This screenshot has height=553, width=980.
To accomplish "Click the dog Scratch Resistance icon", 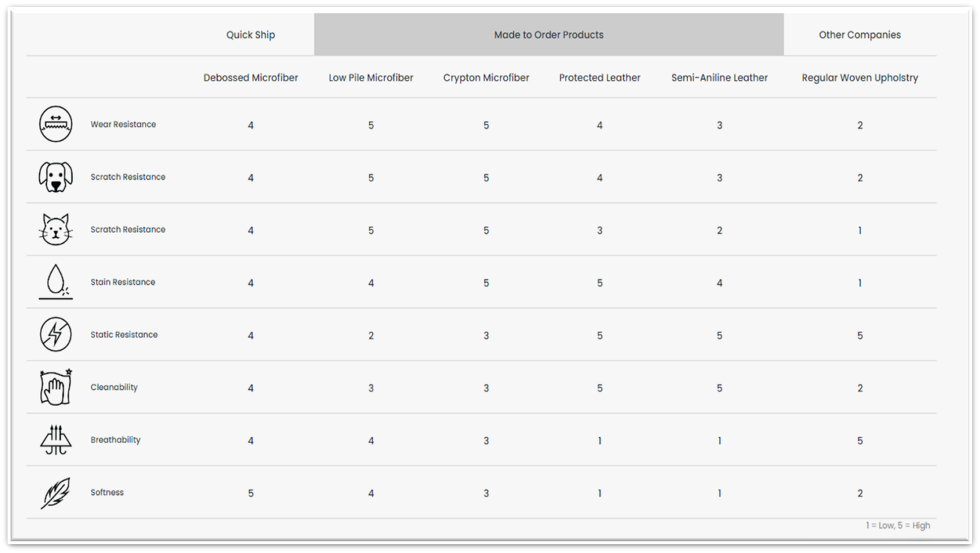I will [x=55, y=177].
